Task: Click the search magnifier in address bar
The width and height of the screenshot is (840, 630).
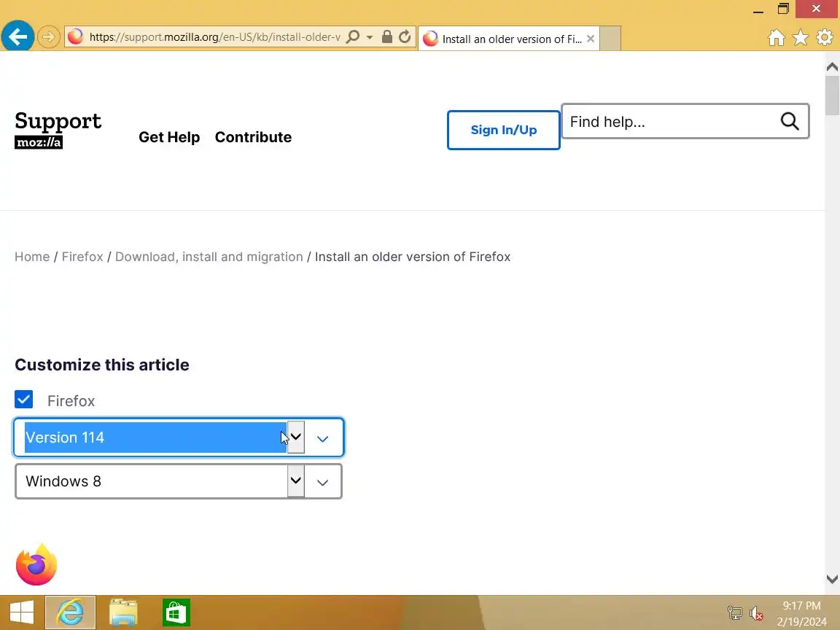Action: tap(353, 37)
